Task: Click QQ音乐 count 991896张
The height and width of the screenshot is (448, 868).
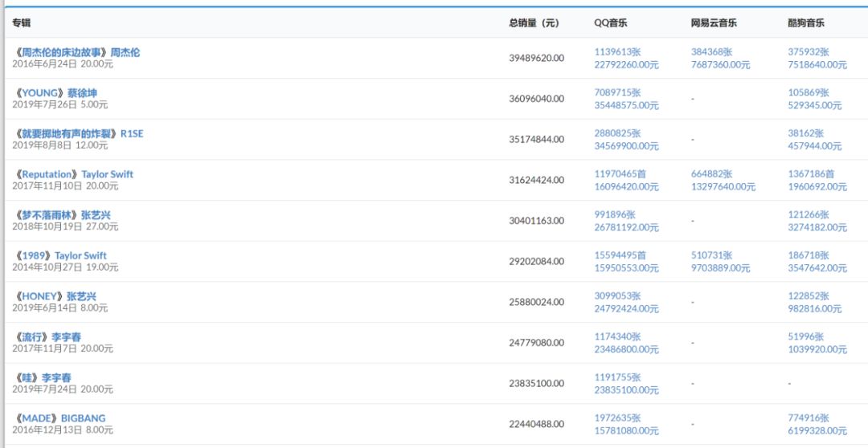Action: point(615,214)
